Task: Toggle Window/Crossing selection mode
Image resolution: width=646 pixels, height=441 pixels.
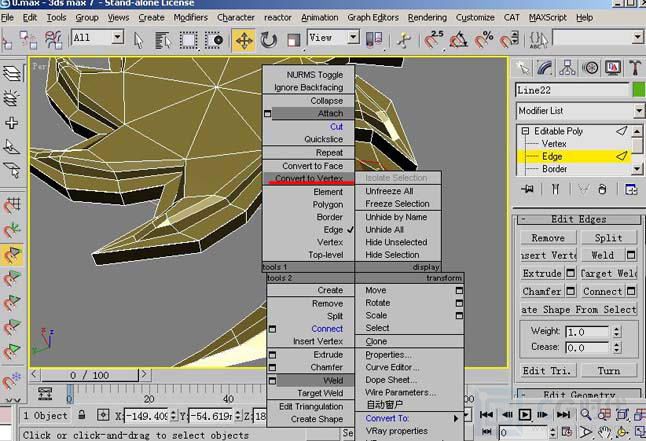Action: [x=214, y=40]
